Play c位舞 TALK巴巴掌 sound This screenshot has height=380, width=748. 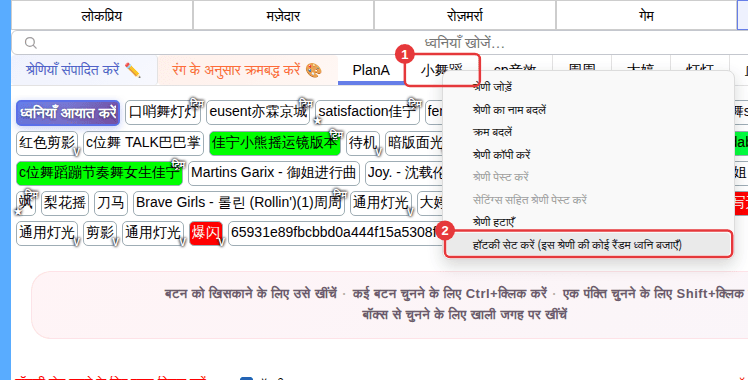[143, 143]
